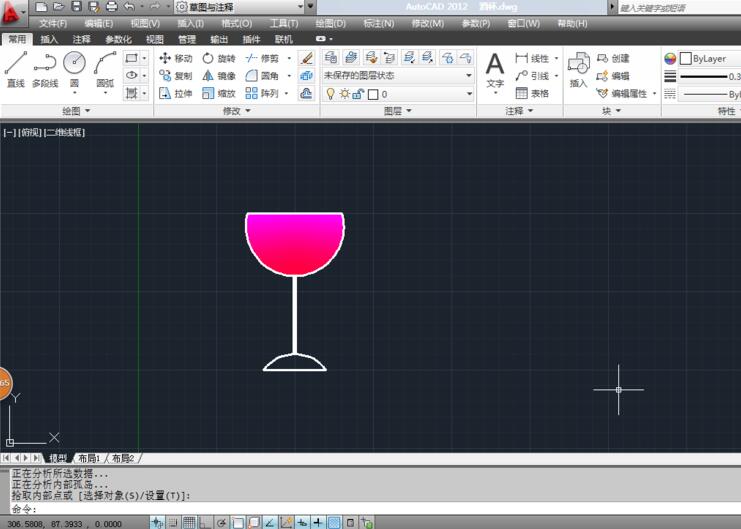Toggle Ortho mode in status bar
The height and width of the screenshot is (529, 741).
[x=205, y=522]
